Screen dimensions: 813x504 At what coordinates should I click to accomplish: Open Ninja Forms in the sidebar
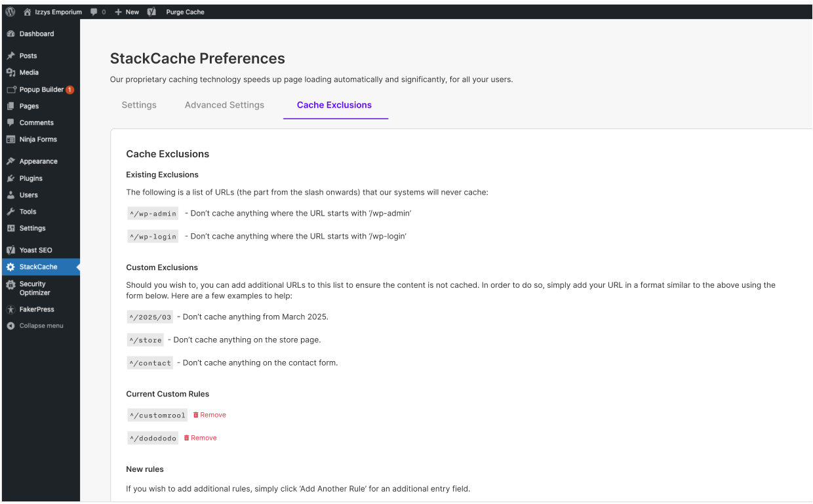(x=38, y=140)
